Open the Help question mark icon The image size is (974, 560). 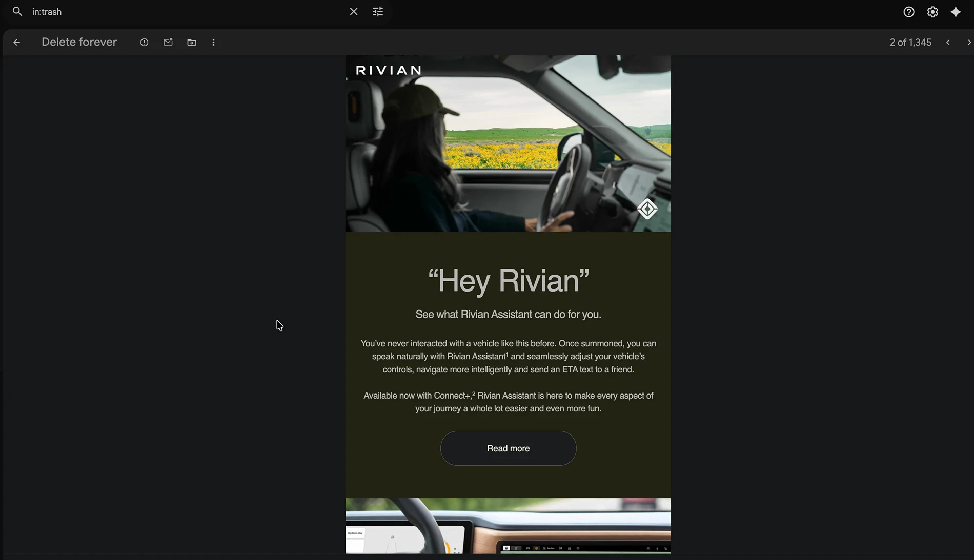909,12
